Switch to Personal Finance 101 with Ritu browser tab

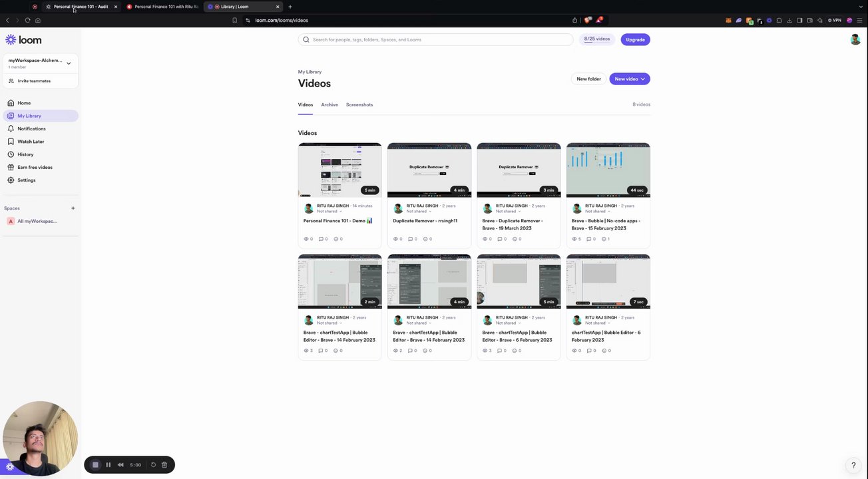162,7
